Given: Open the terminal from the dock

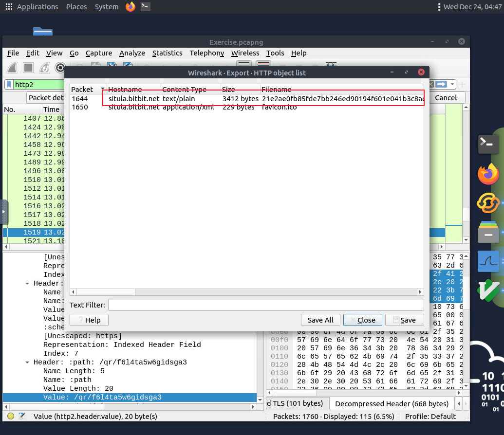Looking at the screenshot, I should (x=488, y=144).
